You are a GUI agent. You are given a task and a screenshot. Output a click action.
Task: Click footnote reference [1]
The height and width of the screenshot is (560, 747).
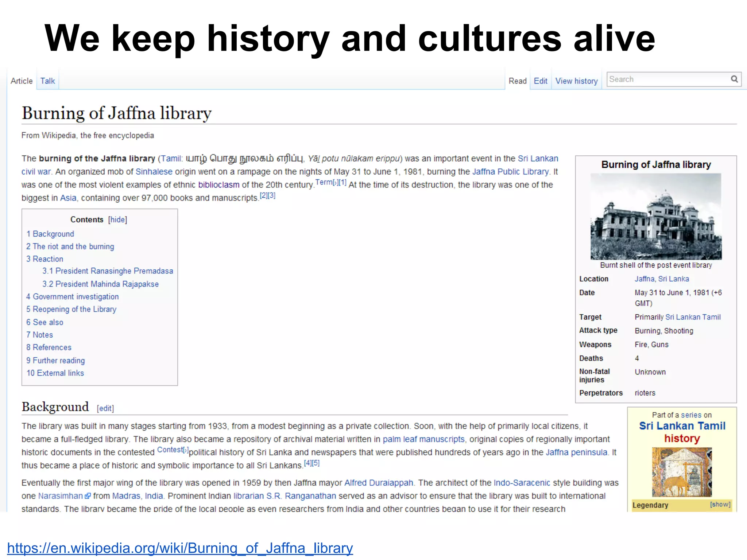pos(342,182)
